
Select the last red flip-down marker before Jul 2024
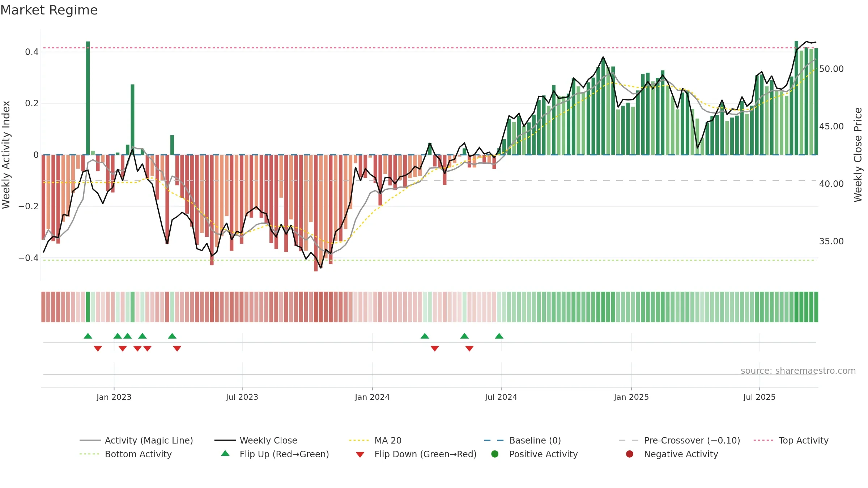click(469, 348)
